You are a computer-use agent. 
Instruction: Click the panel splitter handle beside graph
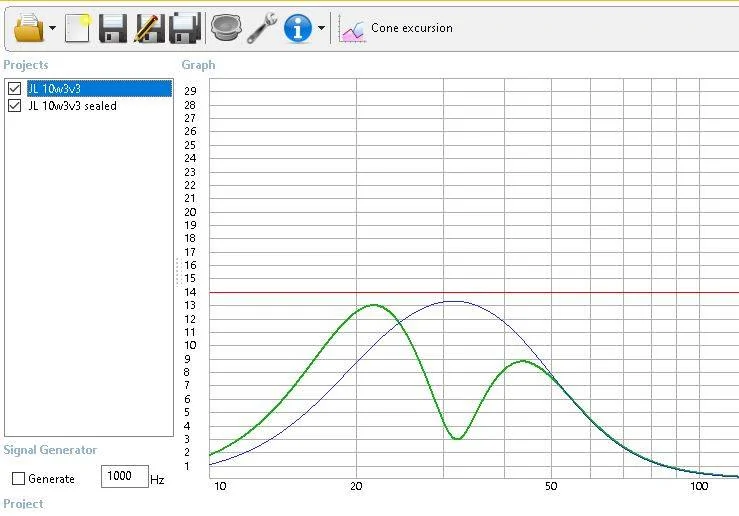click(179, 272)
